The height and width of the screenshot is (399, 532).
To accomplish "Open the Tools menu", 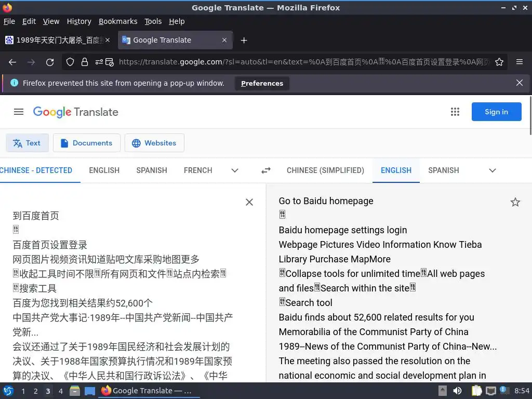I will [x=153, y=21].
